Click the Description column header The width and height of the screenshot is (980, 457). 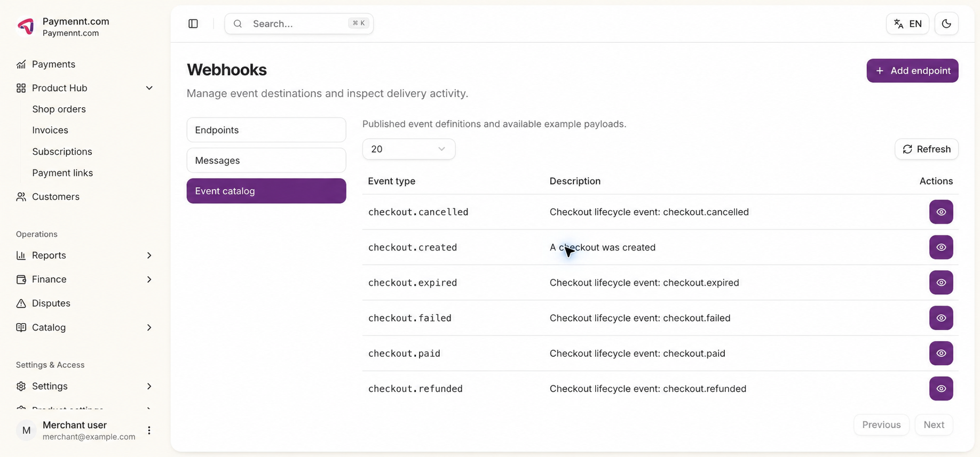coord(575,181)
